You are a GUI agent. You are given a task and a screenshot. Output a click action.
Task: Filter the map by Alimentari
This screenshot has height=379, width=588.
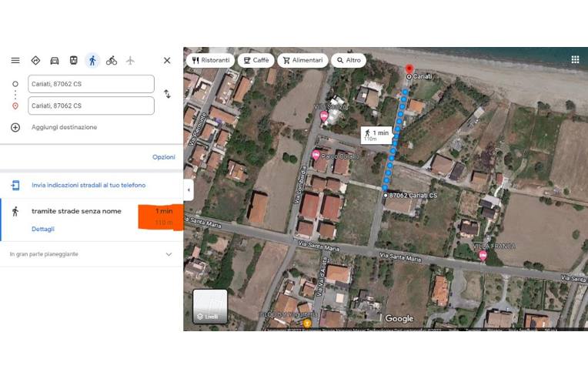302,60
